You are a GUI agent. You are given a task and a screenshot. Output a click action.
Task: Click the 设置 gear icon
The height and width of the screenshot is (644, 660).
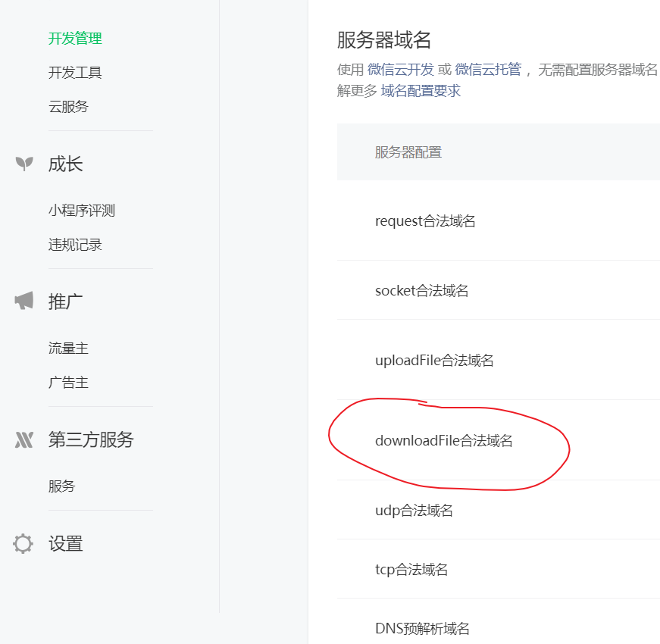[x=23, y=543]
